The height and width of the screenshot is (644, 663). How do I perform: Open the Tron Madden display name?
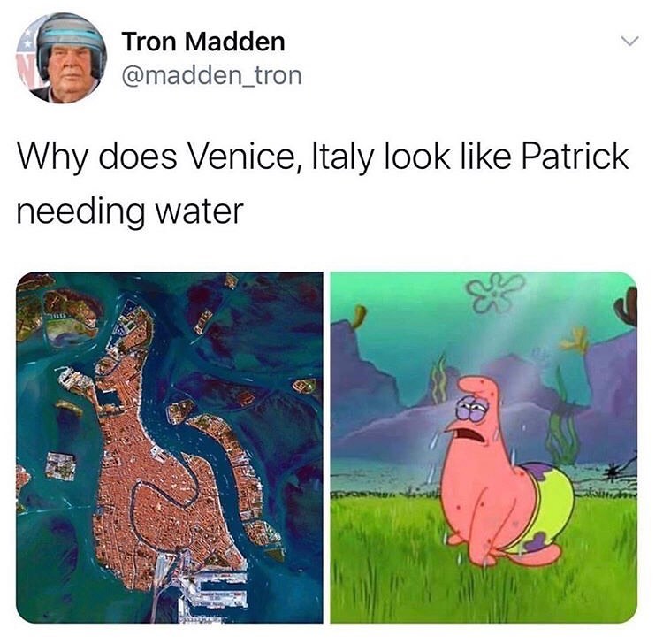(x=204, y=42)
